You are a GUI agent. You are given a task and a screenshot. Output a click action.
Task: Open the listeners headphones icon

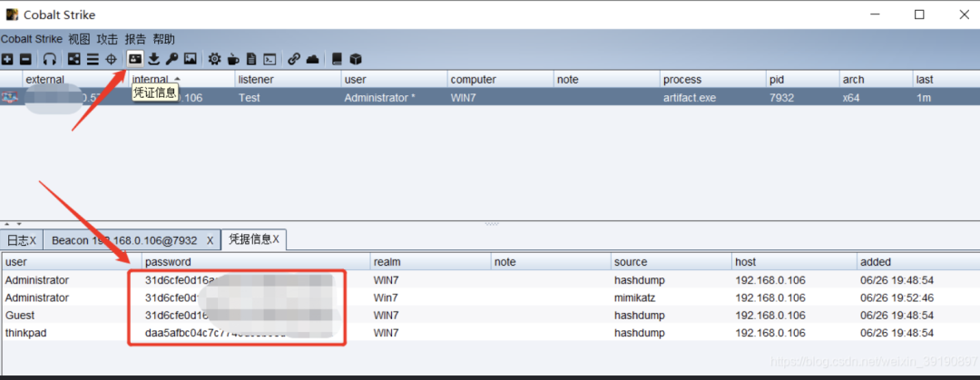tap(50, 59)
